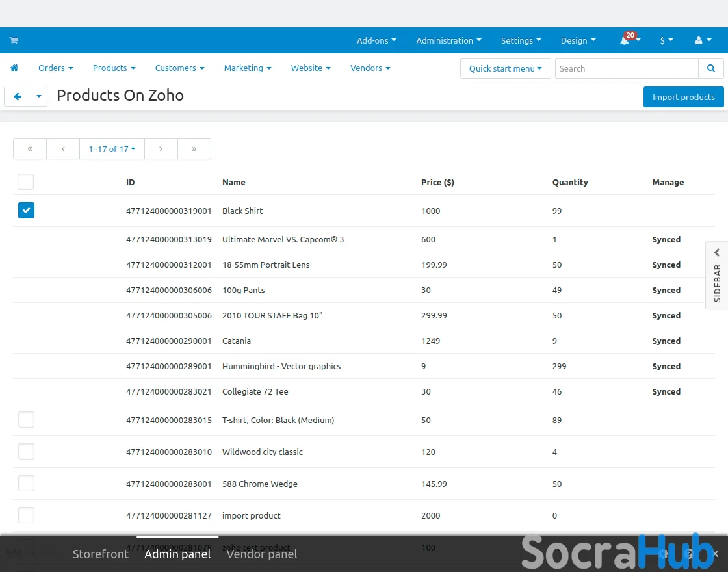Open the notifications bell icon
The image size is (728, 572).
pos(625,41)
